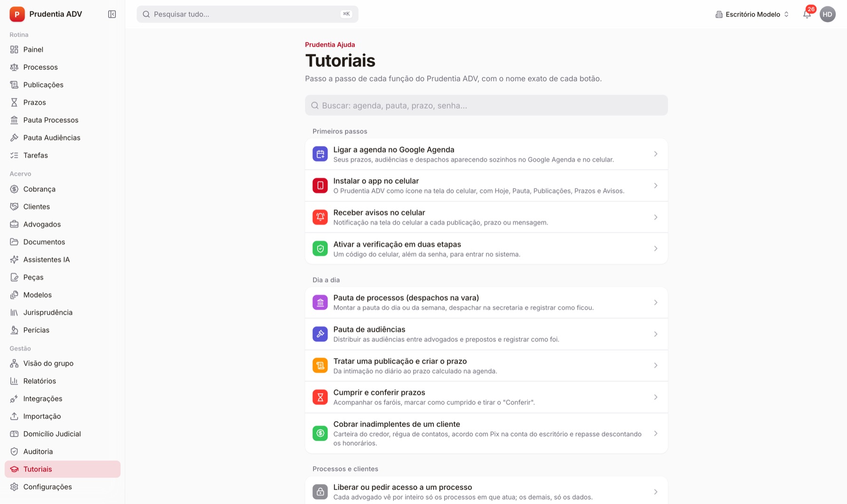847x504 pixels.
Task: Click the Tarefas checklist icon in sidebar
Action: (14, 155)
